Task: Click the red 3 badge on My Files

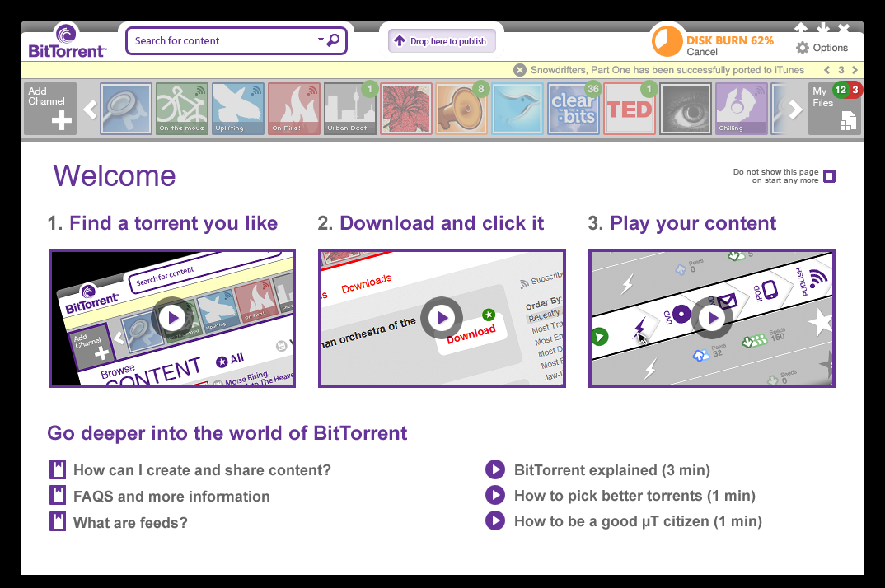Action: [x=855, y=90]
